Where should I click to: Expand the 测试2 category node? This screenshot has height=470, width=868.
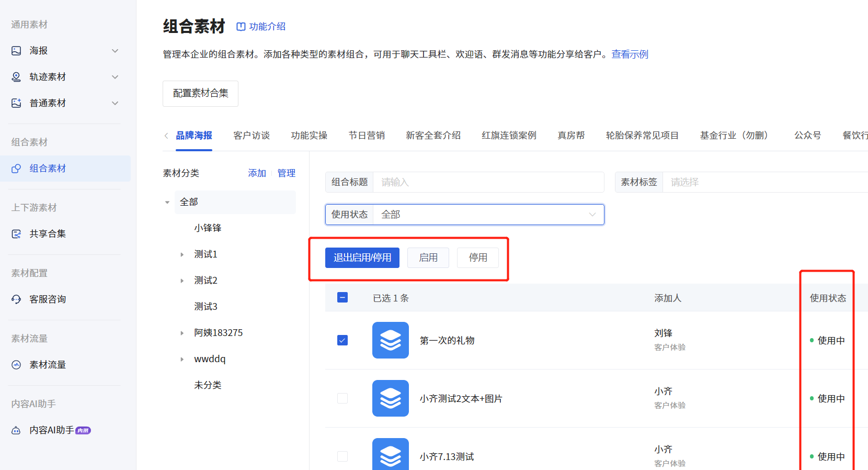[x=182, y=281]
